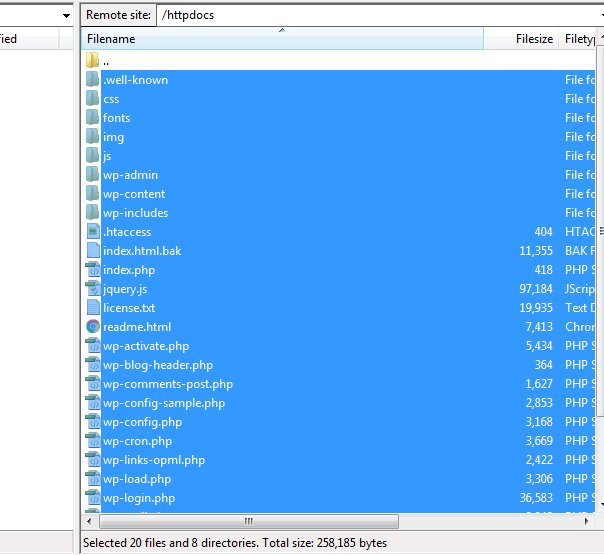Click the parent directory folder icon

92,60
